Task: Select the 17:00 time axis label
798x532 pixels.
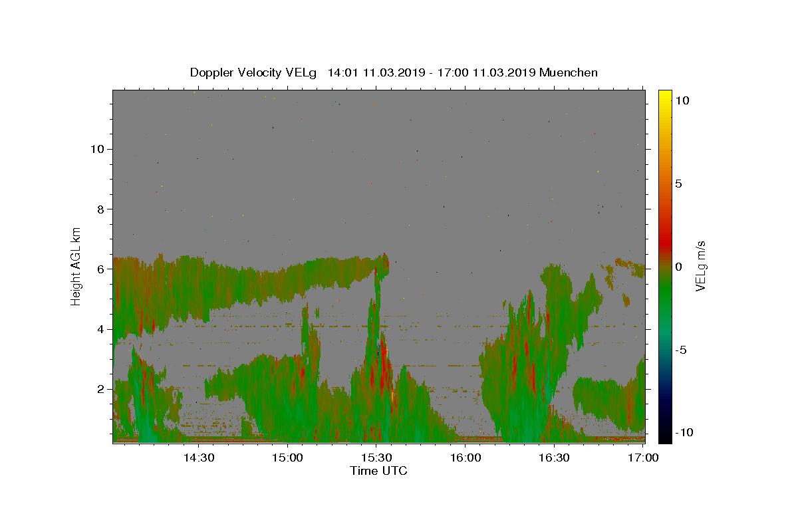Action: coord(644,458)
